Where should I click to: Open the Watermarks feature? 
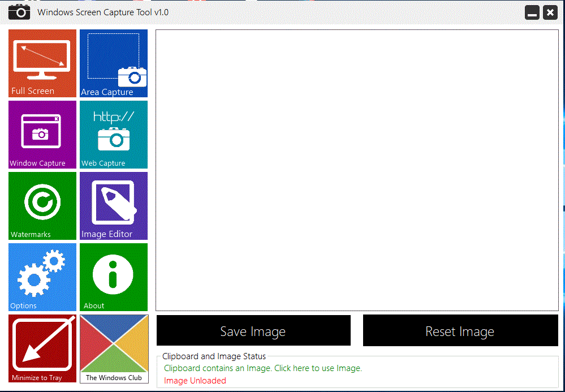pyautogui.click(x=42, y=205)
